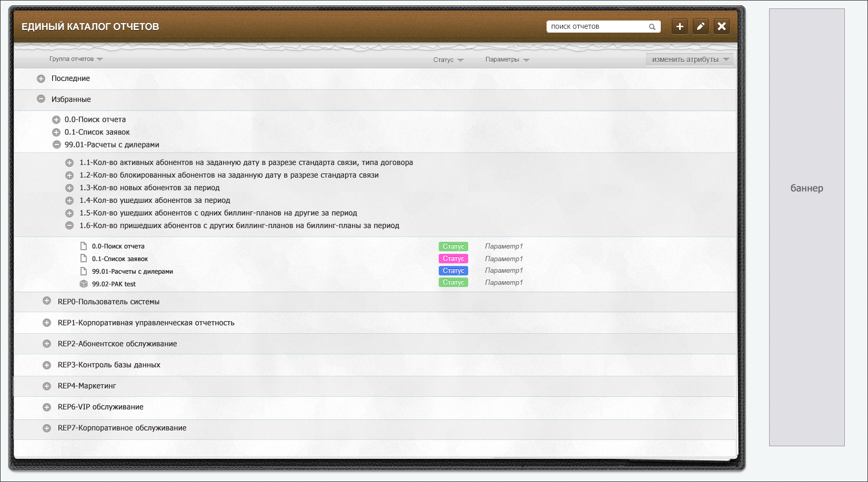Viewport: 868px width, 482px height.
Task: Expand 1.5-Кол-во ушедших абонентов с одних биллинг-планов
Action: pos(69,213)
